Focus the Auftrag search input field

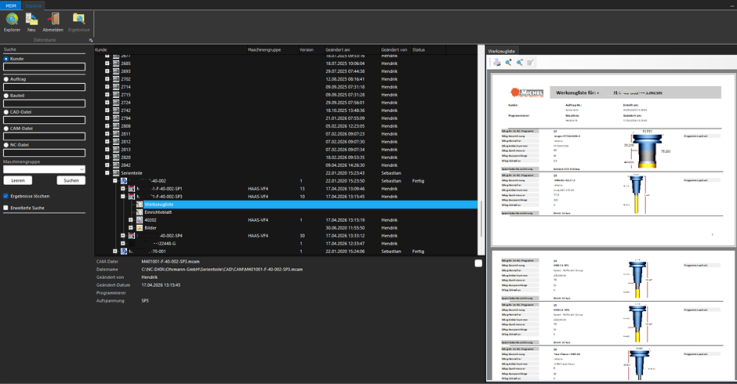[44, 87]
